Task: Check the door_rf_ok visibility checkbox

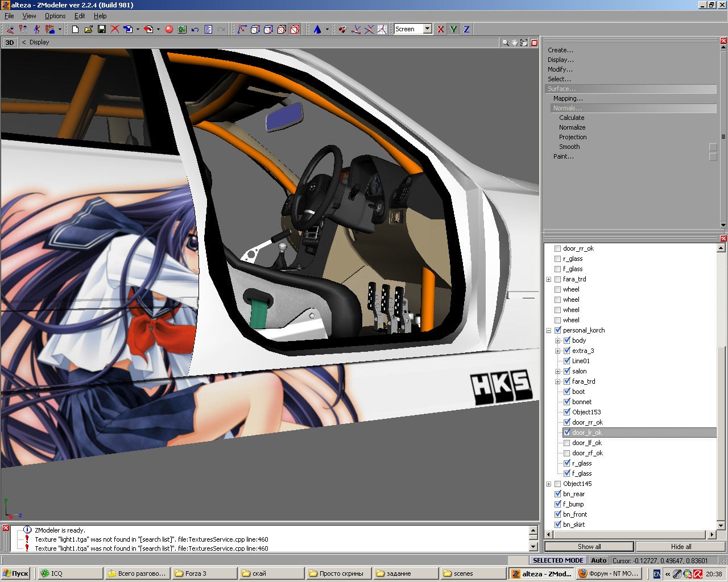Action: coord(567,453)
